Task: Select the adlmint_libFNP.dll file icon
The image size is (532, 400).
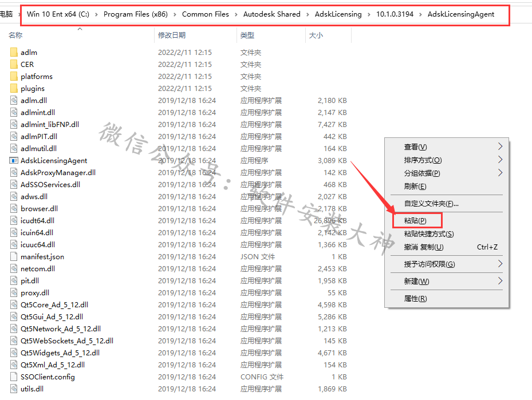Action: (14, 124)
